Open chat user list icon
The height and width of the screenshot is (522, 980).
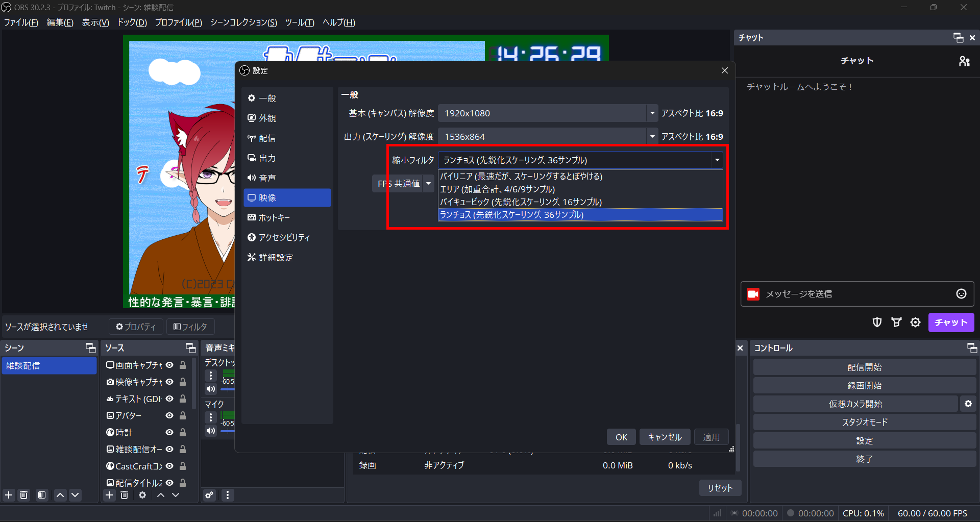(x=964, y=61)
